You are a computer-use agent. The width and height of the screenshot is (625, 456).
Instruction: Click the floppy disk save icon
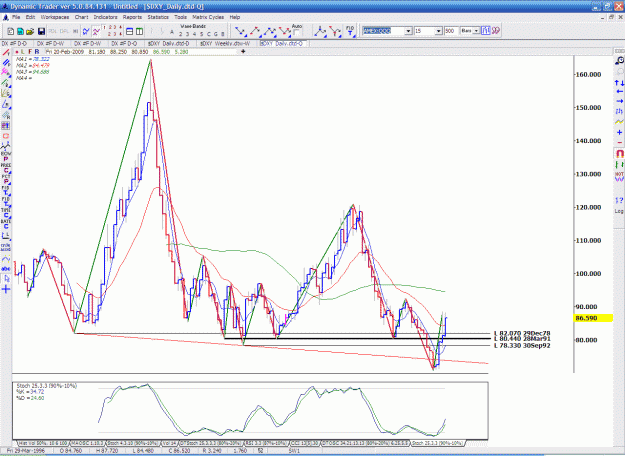(41, 31)
